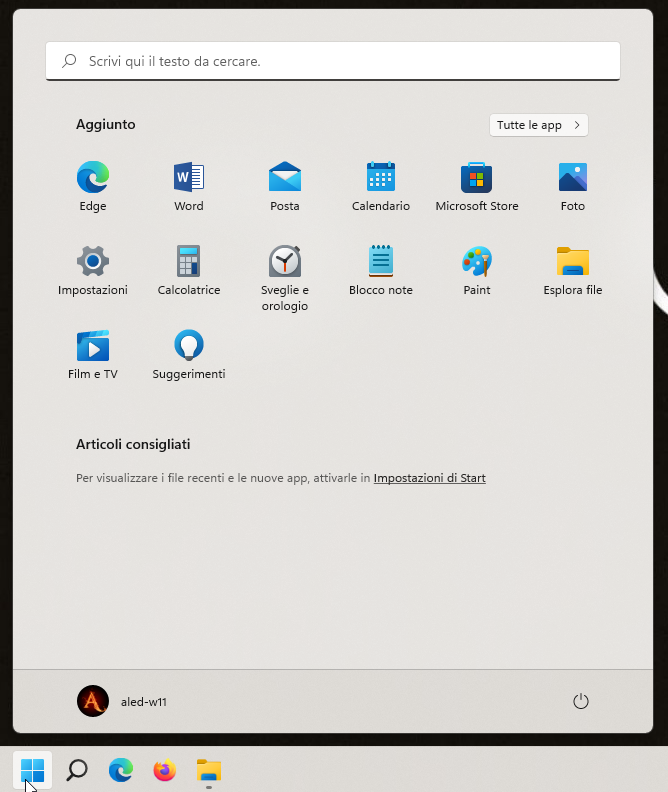Open the Foto app
Screen dimensions: 668x792
tap(573, 186)
